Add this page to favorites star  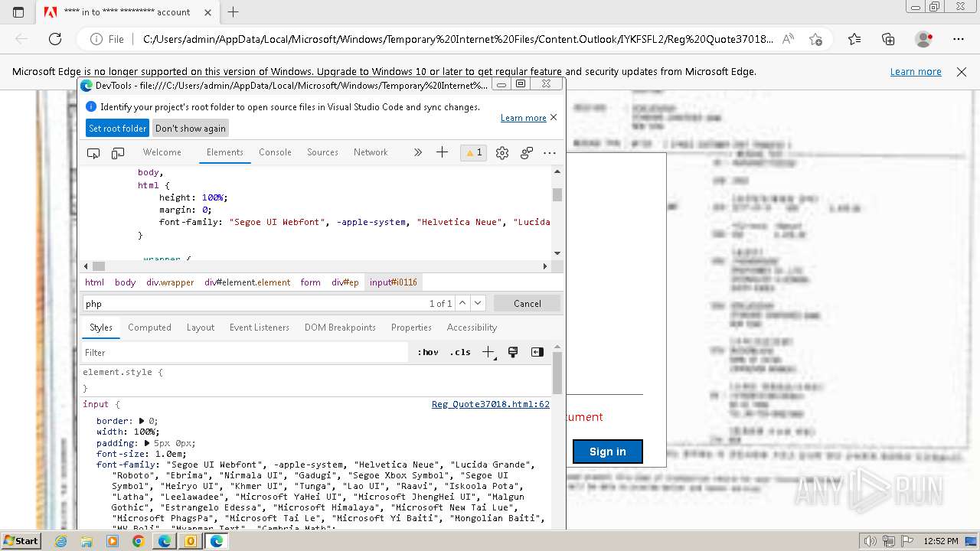pyautogui.click(x=815, y=39)
